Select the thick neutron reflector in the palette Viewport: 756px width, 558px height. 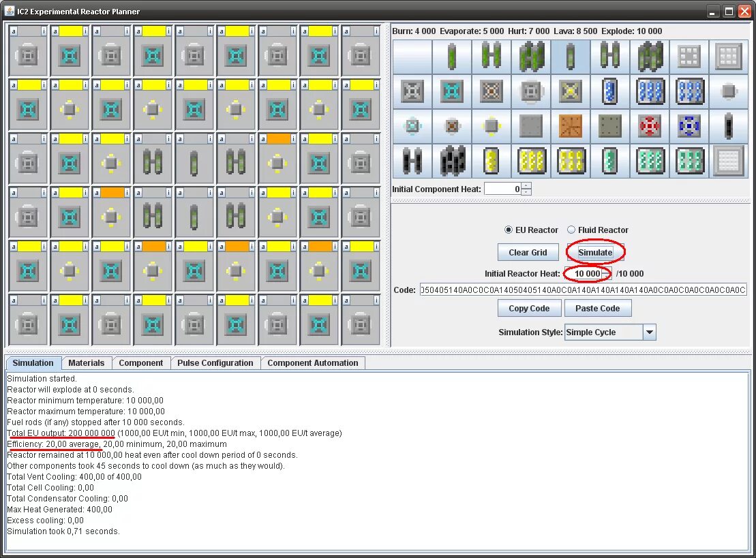coord(729,57)
